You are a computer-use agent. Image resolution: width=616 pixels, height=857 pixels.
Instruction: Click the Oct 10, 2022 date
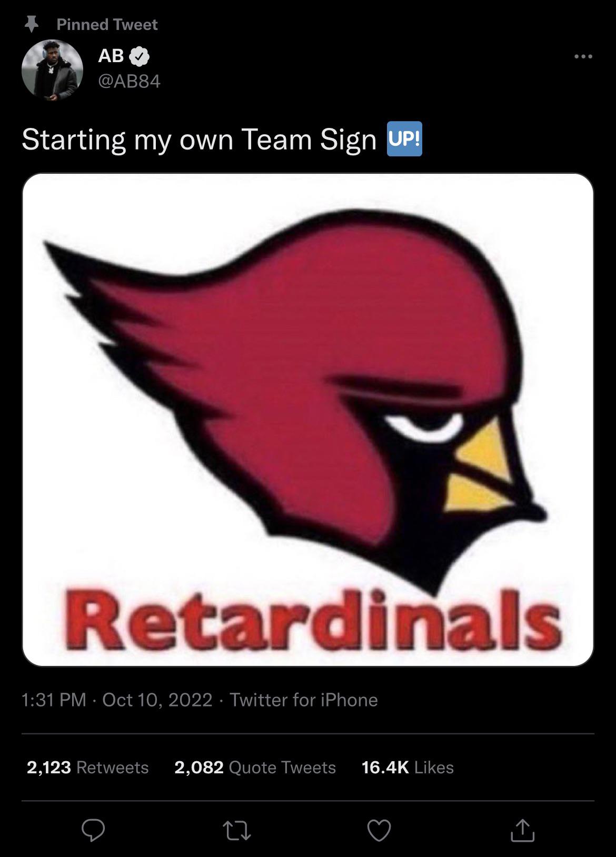pos(157,700)
